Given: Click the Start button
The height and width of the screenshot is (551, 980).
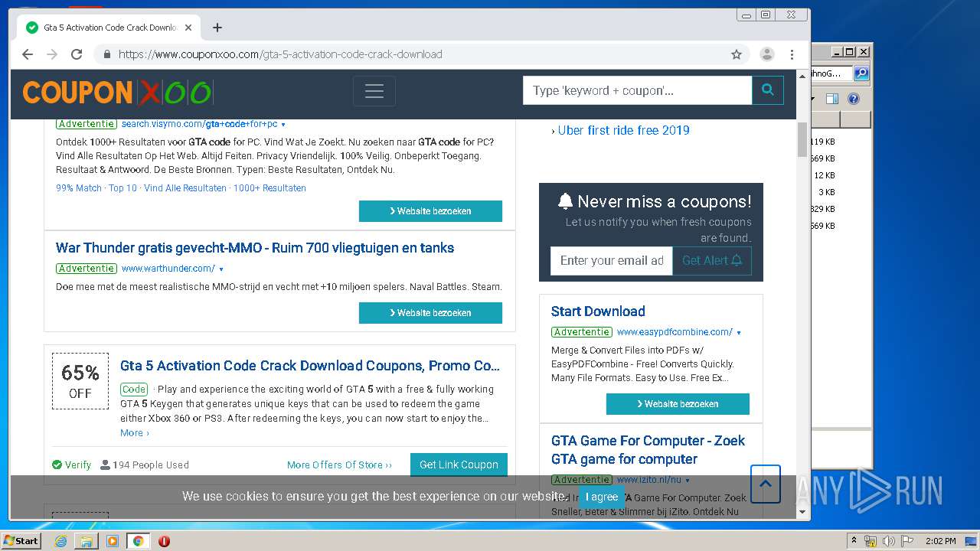Looking at the screenshot, I should pos(21,541).
